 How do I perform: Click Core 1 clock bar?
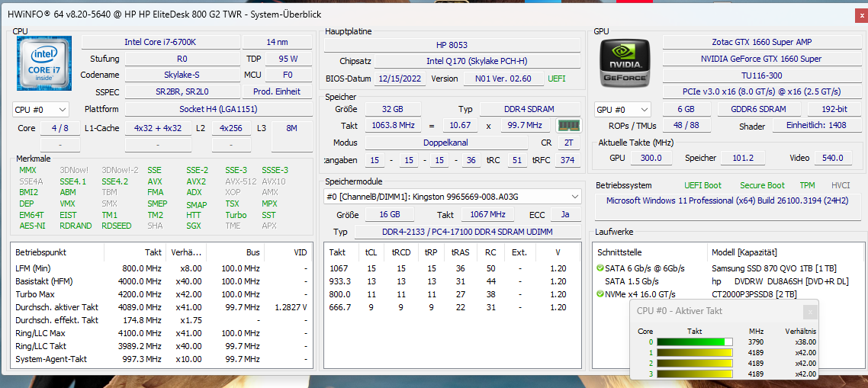tap(694, 353)
